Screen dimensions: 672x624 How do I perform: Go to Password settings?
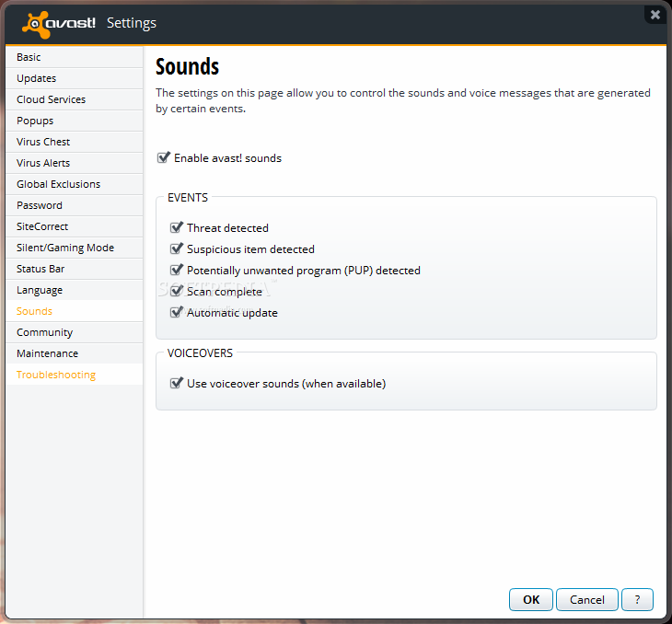tap(75, 205)
